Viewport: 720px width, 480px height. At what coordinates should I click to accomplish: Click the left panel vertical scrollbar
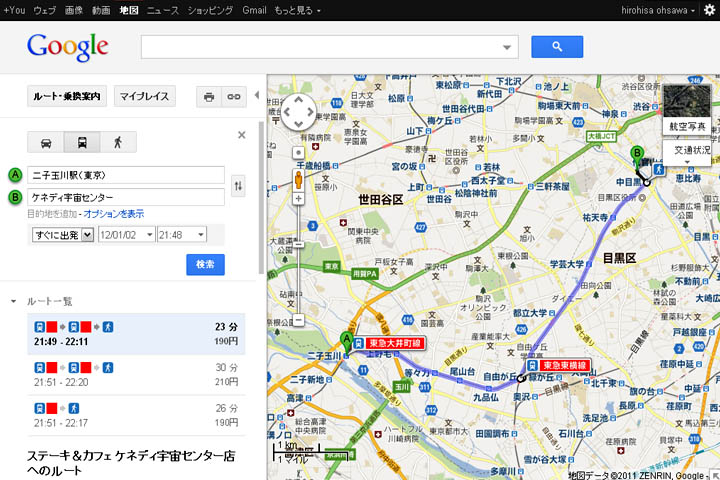pyautogui.click(x=261, y=198)
